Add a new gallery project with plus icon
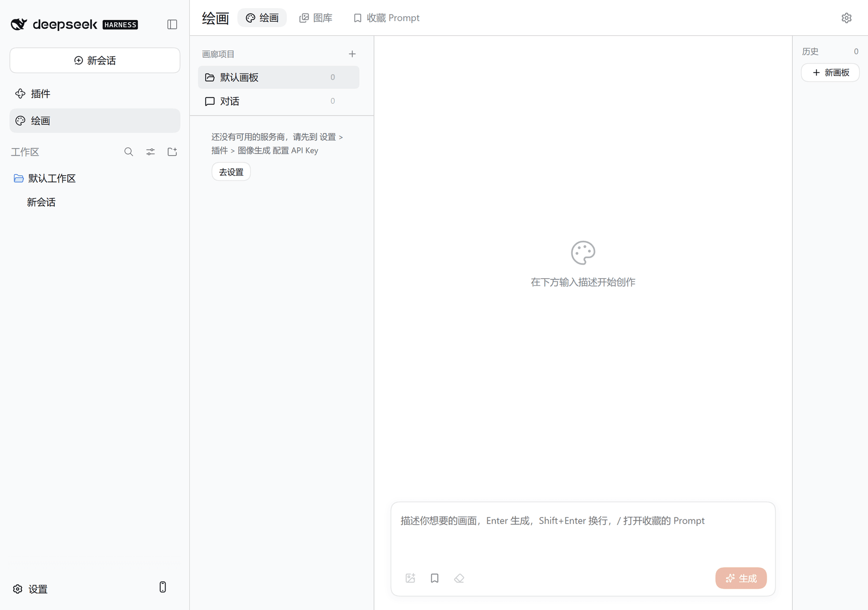The width and height of the screenshot is (868, 610). pos(352,54)
